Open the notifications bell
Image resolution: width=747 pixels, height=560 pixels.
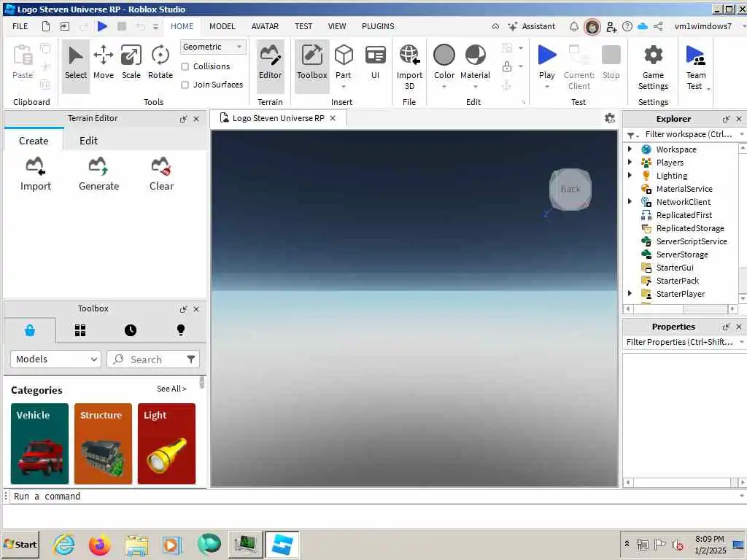point(574,27)
